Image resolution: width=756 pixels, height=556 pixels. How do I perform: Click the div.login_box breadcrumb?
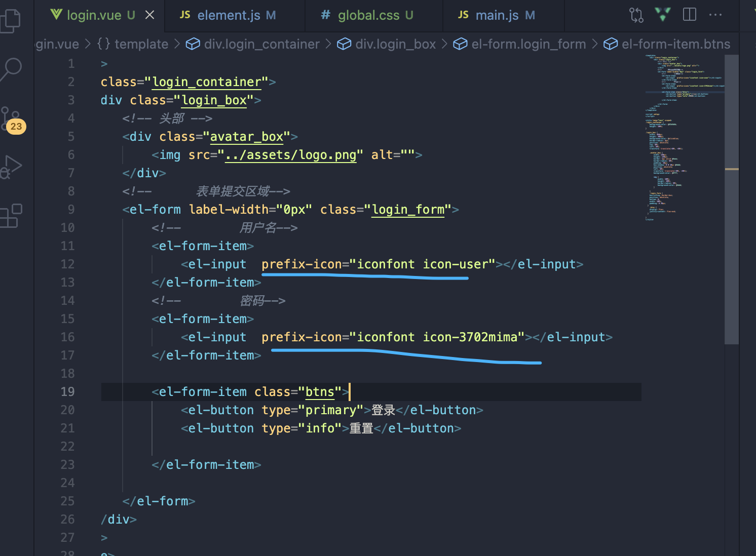click(387, 44)
